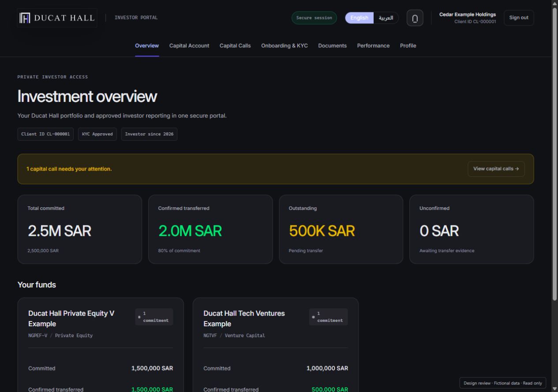Sign out of the portal
The height and width of the screenshot is (392, 558).
(x=519, y=18)
